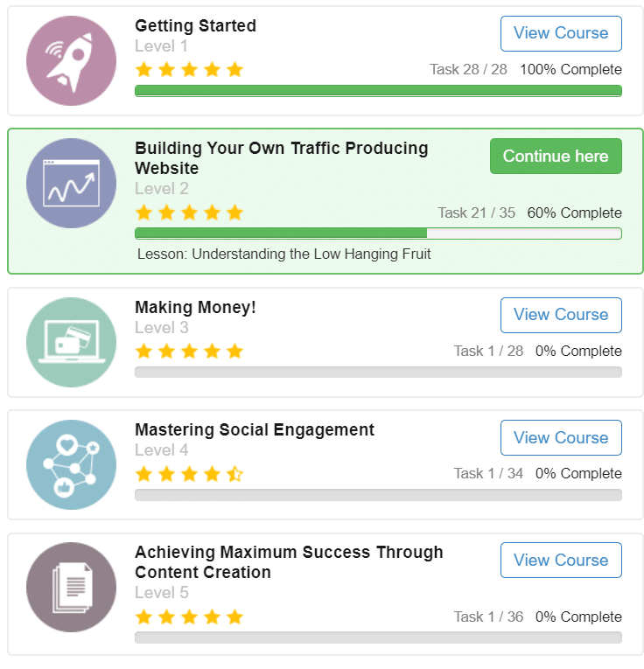Viewport: 644px width, 669px height.
Task: Open lesson Understanding the Low Hanging Fruit
Action: (x=283, y=254)
